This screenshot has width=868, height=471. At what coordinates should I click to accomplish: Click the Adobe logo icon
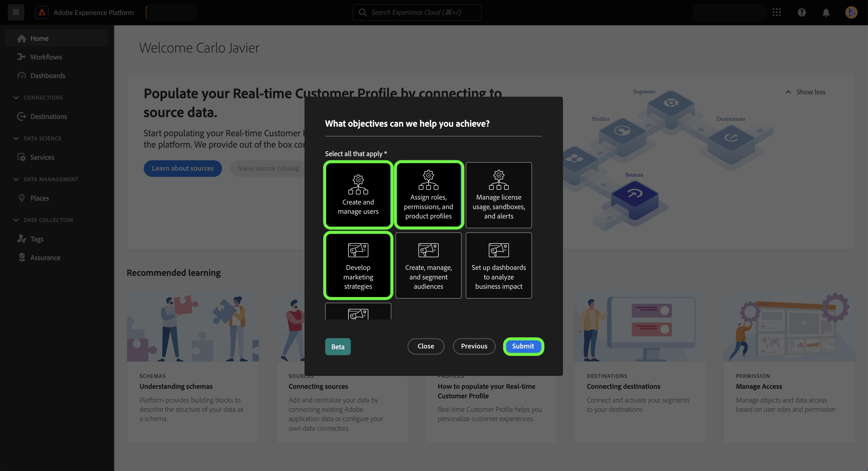[42, 12]
